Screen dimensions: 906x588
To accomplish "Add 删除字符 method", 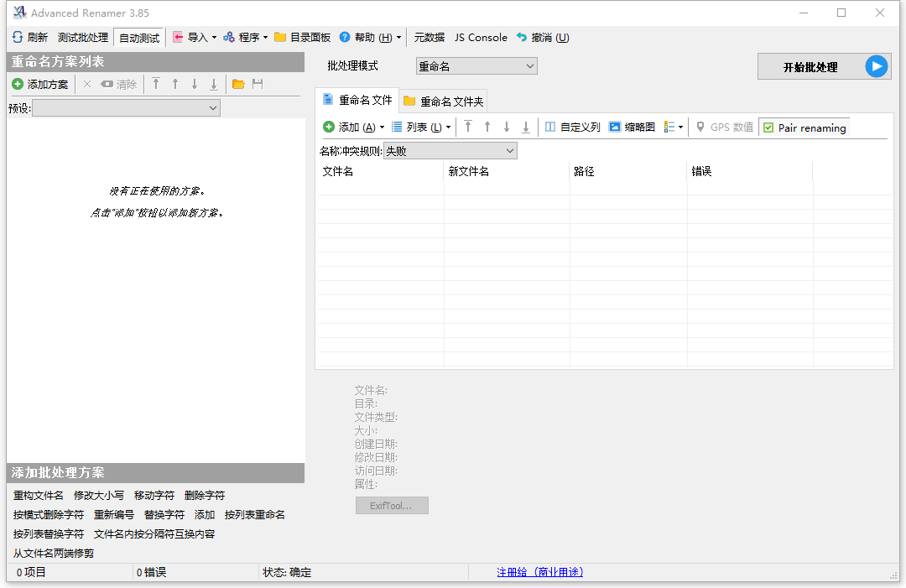I will 205,496.
